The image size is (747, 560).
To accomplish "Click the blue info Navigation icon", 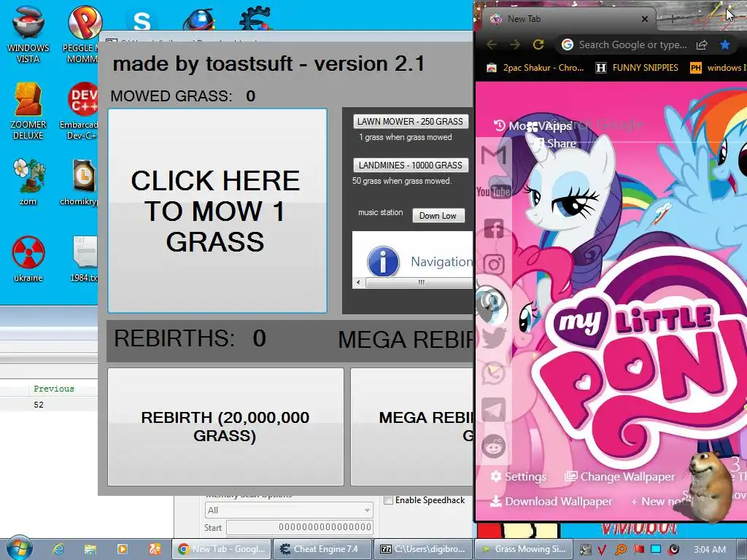I will [382, 261].
